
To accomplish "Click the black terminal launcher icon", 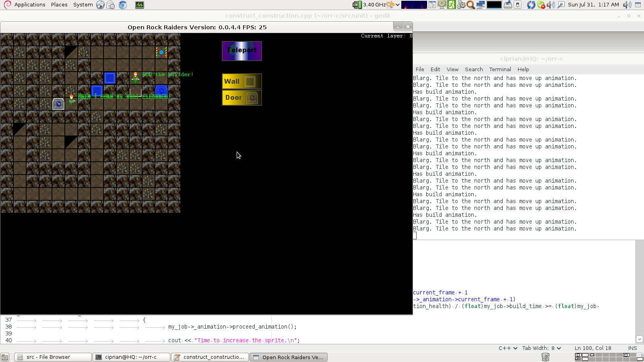I will coord(494,5).
